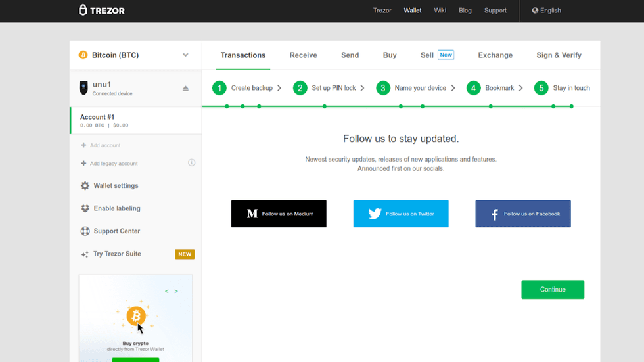Open the legacy account info icon

tap(191, 163)
